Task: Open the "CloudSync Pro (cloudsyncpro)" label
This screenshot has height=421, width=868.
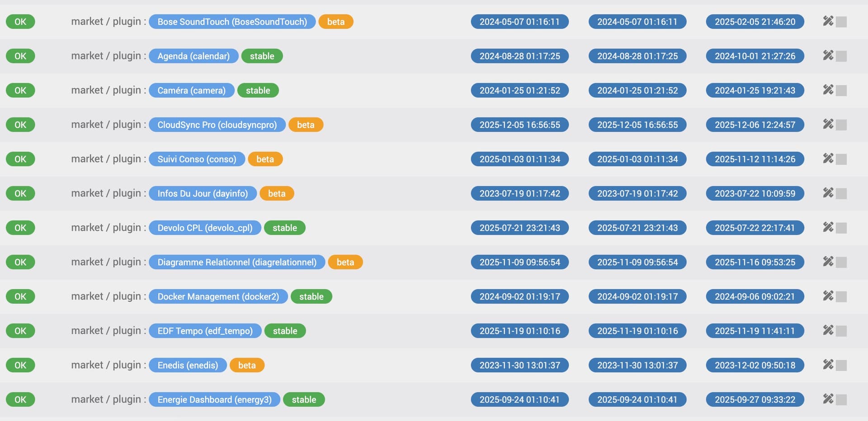Action: [x=217, y=125]
